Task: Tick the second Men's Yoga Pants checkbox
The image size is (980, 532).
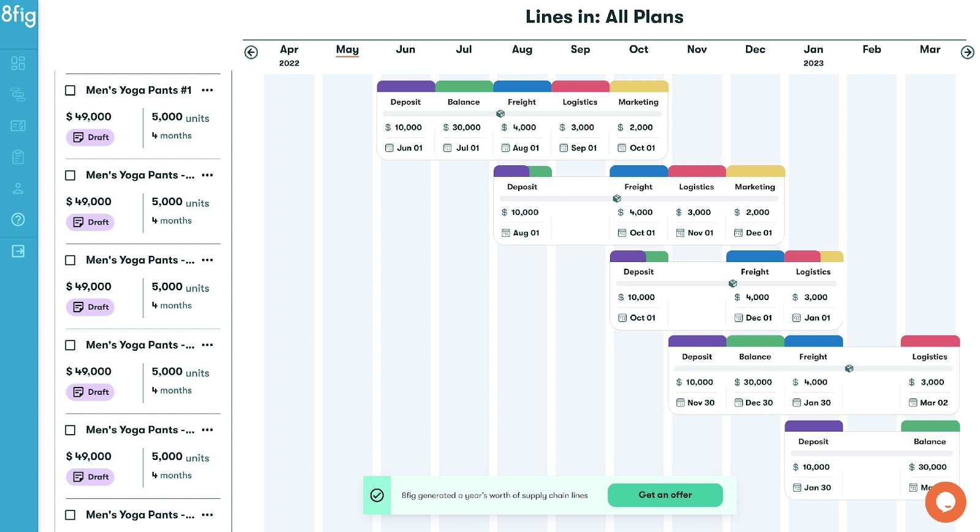Action: tap(70, 176)
